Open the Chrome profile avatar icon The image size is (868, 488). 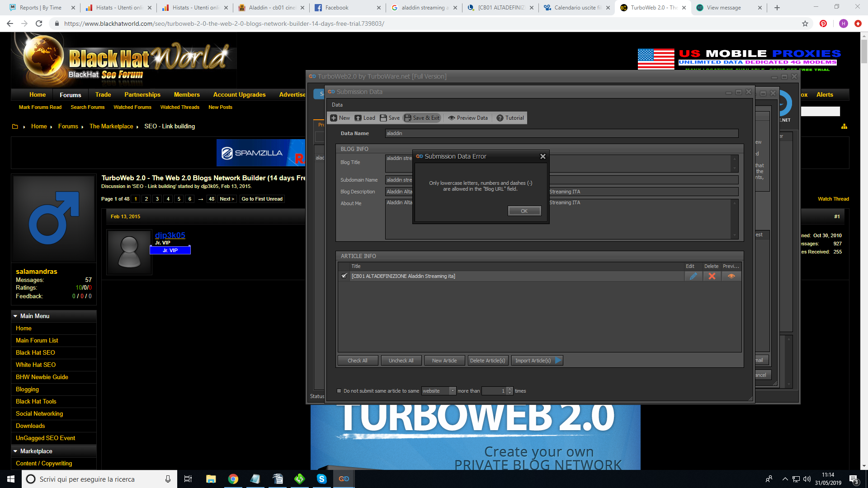point(844,23)
